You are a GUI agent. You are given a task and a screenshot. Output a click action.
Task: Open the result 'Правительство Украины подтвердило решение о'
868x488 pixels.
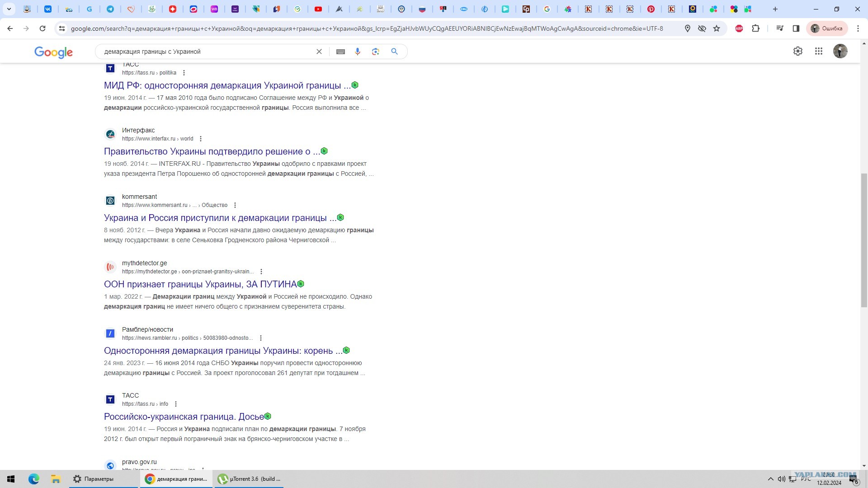[x=212, y=151]
